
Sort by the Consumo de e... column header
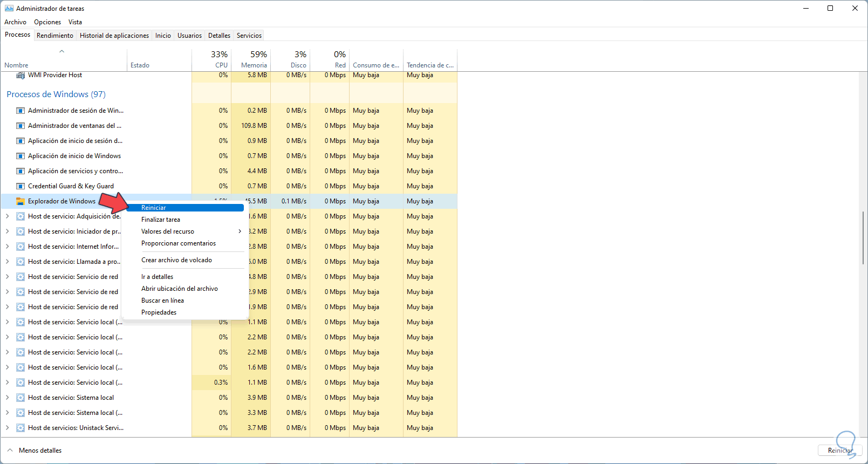coord(377,60)
